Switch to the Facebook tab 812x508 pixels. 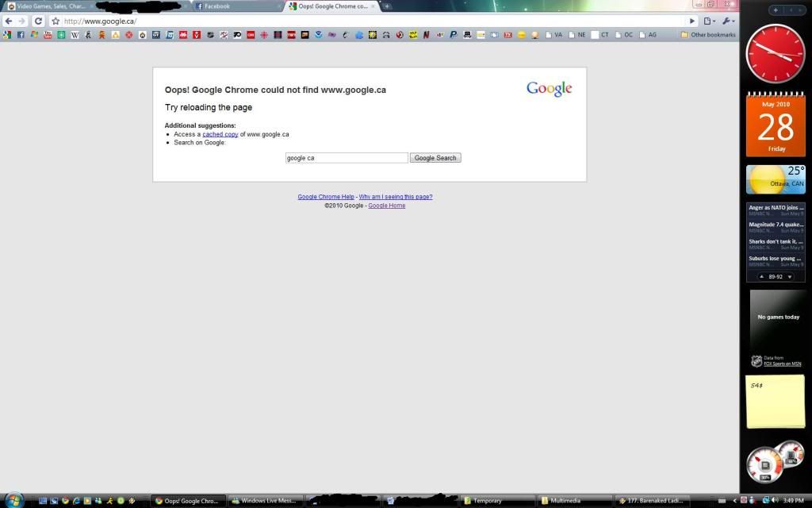pyautogui.click(x=236, y=6)
